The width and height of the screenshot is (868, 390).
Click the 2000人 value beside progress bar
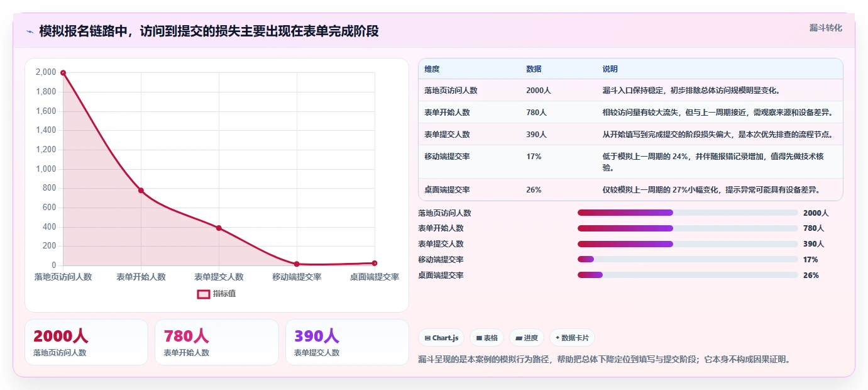[x=816, y=213]
